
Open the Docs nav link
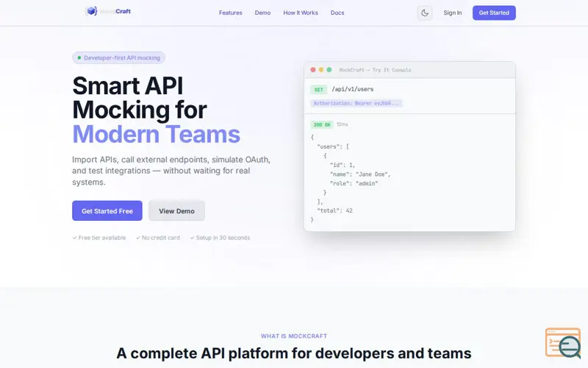click(x=337, y=13)
